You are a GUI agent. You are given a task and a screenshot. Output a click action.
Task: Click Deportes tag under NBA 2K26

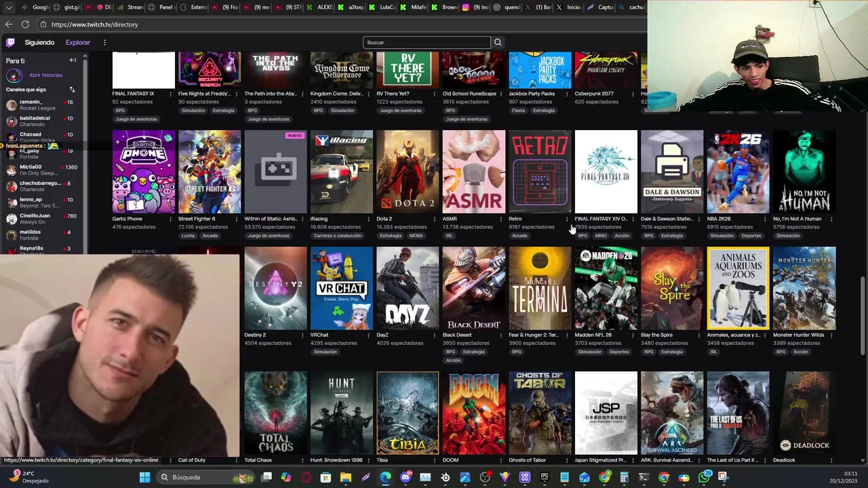click(751, 236)
